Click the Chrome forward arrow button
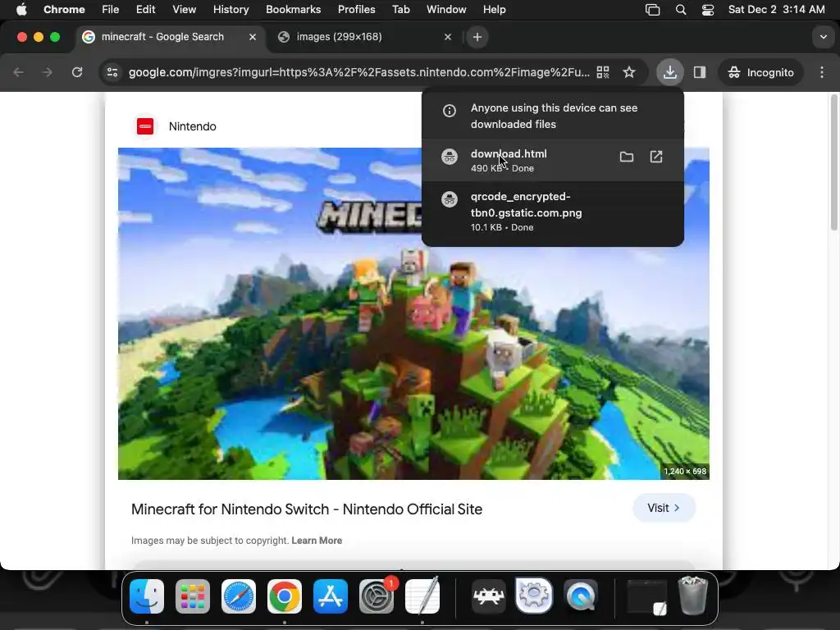The width and height of the screenshot is (840, 630). (x=47, y=72)
